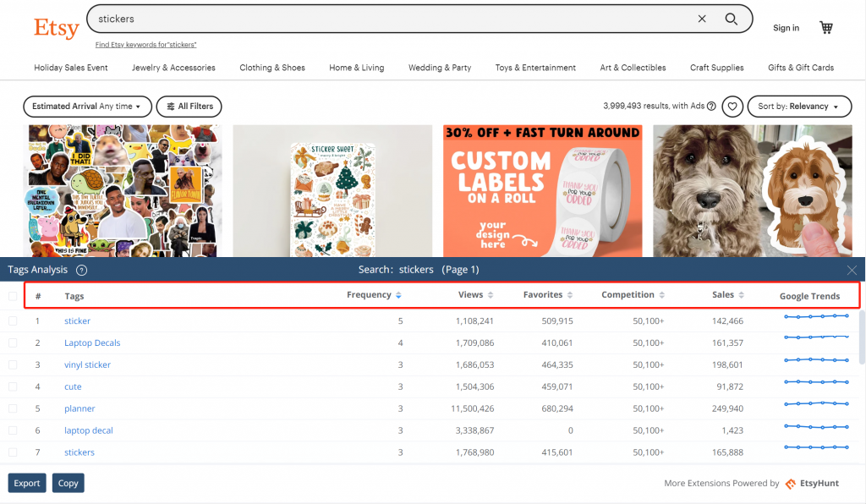Click the ads info question icon
Viewport: 866px width, 504px height.
[x=711, y=107]
